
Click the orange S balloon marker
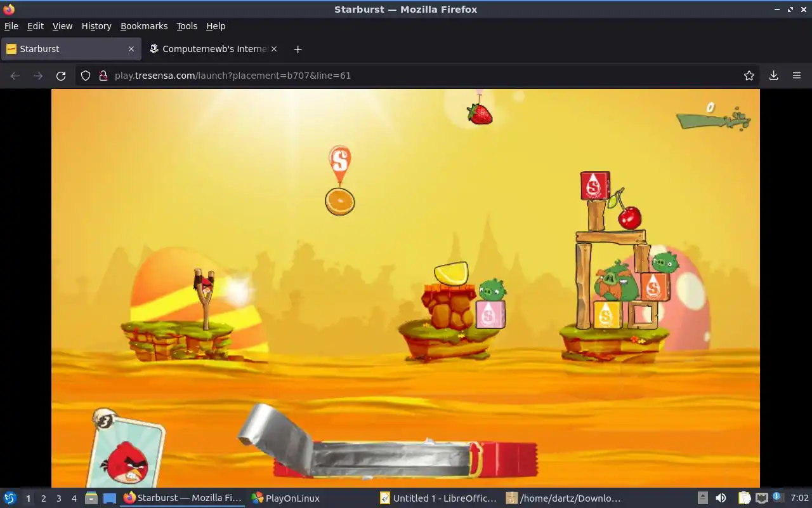tap(340, 162)
